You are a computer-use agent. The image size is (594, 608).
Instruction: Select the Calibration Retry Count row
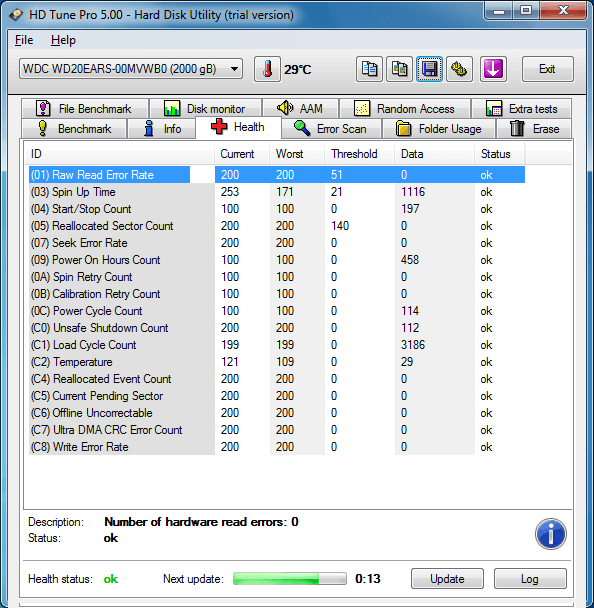pyautogui.click(x=277, y=294)
